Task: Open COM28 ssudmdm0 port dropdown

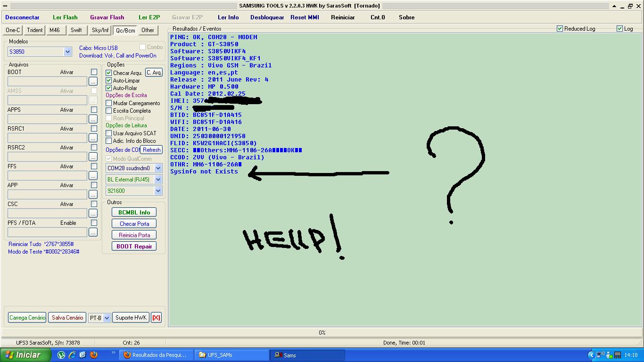Action: [x=158, y=168]
